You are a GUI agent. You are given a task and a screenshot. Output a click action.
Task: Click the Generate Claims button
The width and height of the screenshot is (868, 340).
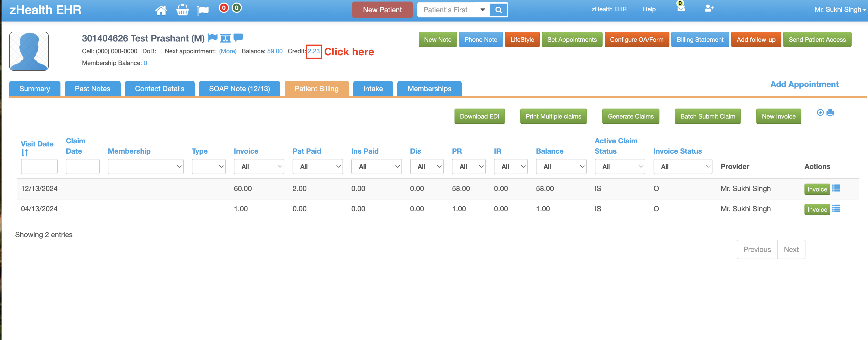pyautogui.click(x=631, y=116)
